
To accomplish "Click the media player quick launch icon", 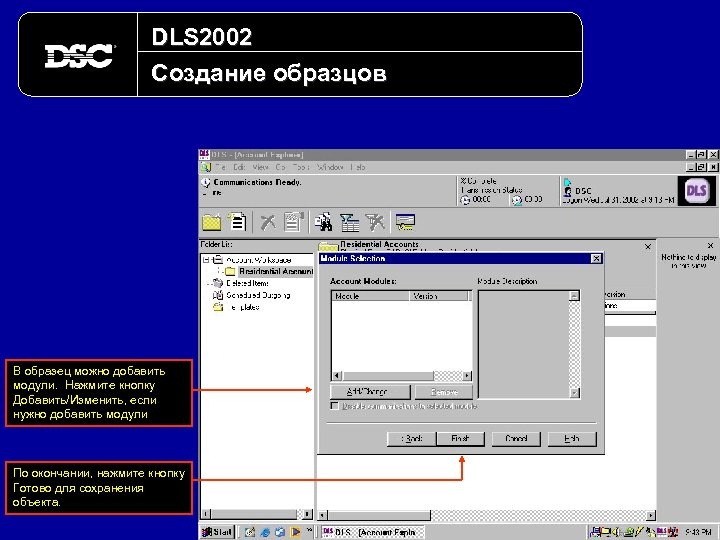I will [x=295, y=532].
